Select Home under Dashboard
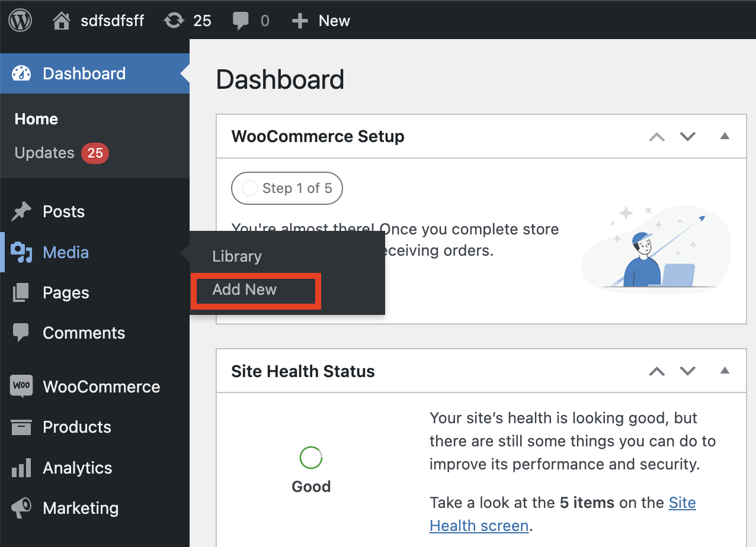 tap(36, 119)
